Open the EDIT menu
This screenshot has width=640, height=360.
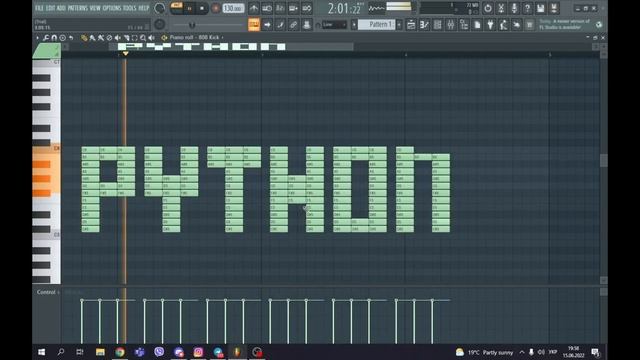[51, 8]
